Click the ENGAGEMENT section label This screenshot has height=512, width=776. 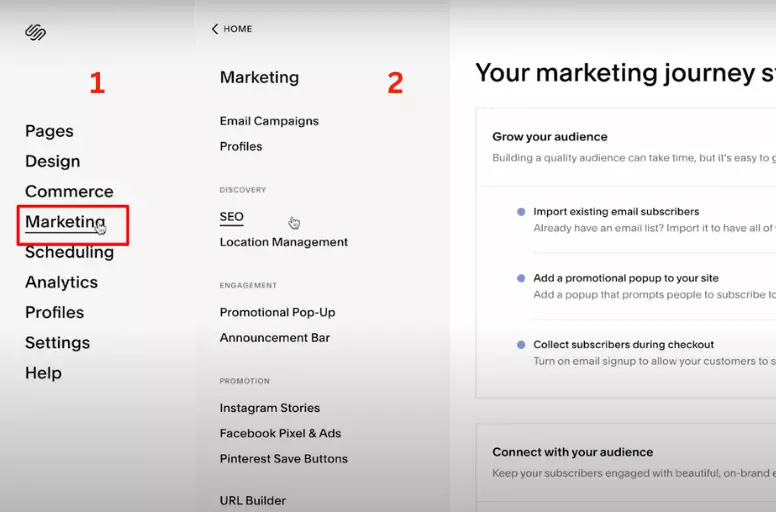pyautogui.click(x=248, y=285)
